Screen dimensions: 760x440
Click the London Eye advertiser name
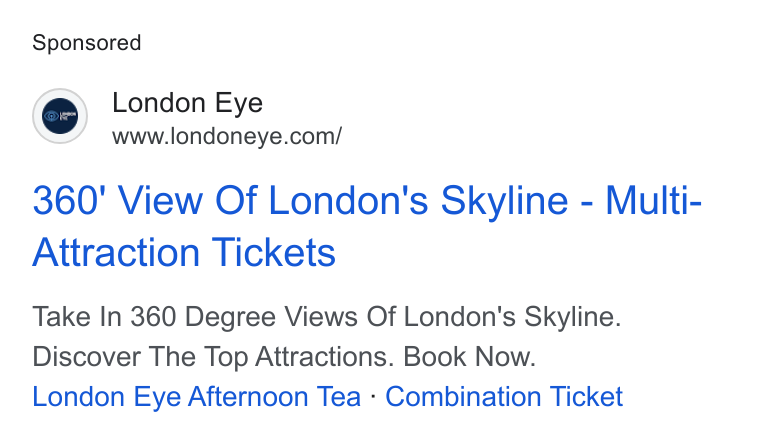[188, 103]
